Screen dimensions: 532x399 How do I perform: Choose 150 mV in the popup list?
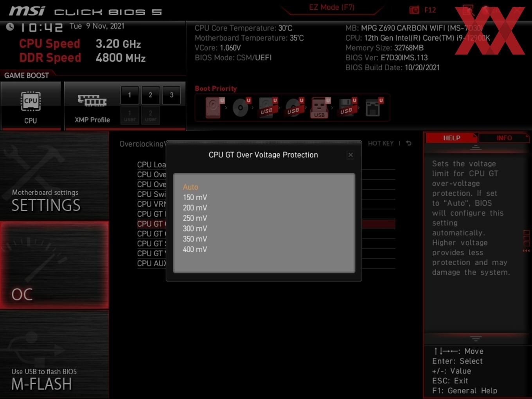(x=195, y=198)
